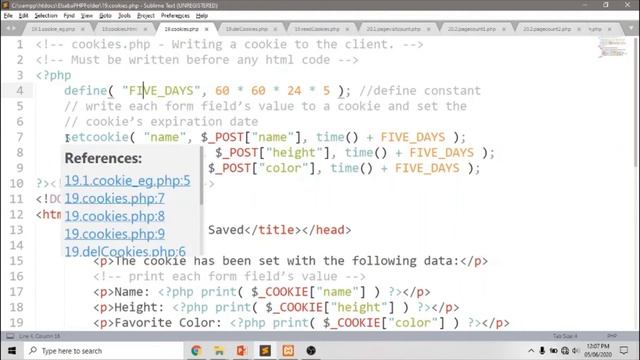Open XAMPP from the taskbar
640x360 pixels.
288,351
